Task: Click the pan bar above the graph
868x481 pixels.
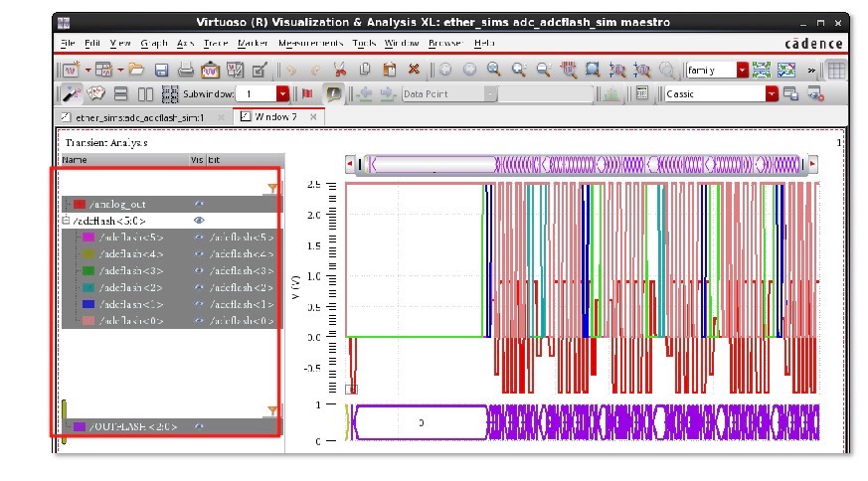Action: (x=581, y=164)
